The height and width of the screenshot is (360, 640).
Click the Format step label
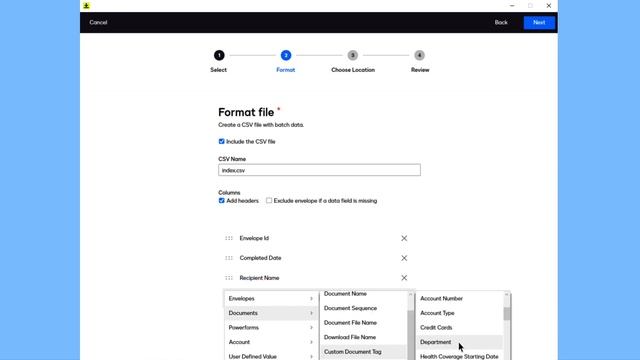[286, 70]
